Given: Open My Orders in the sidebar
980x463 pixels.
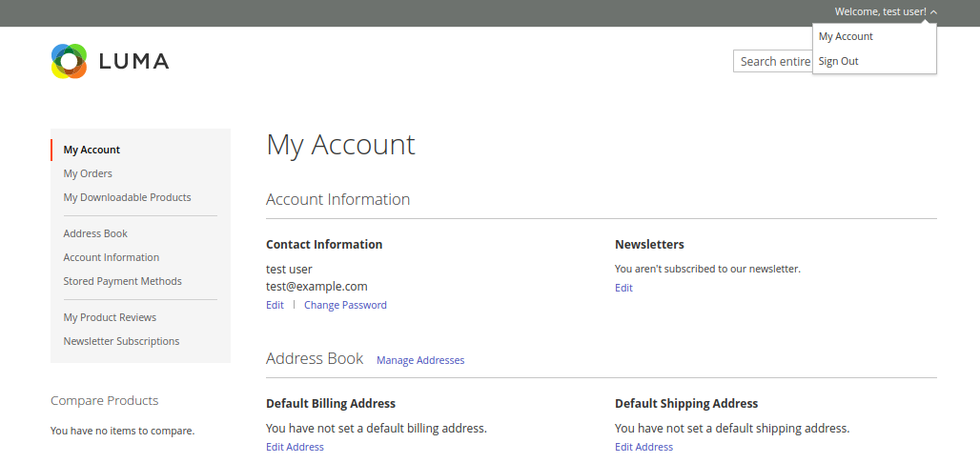Looking at the screenshot, I should pyautogui.click(x=88, y=173).
